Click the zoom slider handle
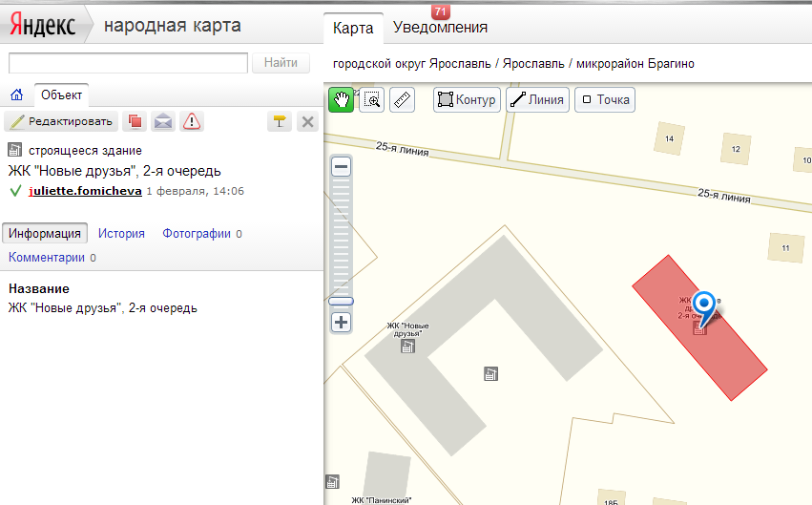This screenshot has width=812, height=505. tap(341, 301)
